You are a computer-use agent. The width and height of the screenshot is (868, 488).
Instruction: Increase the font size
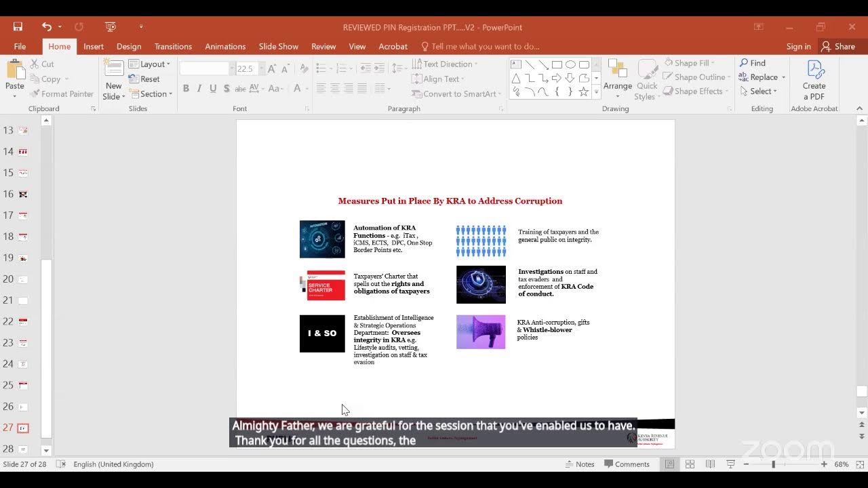point(271,69)
